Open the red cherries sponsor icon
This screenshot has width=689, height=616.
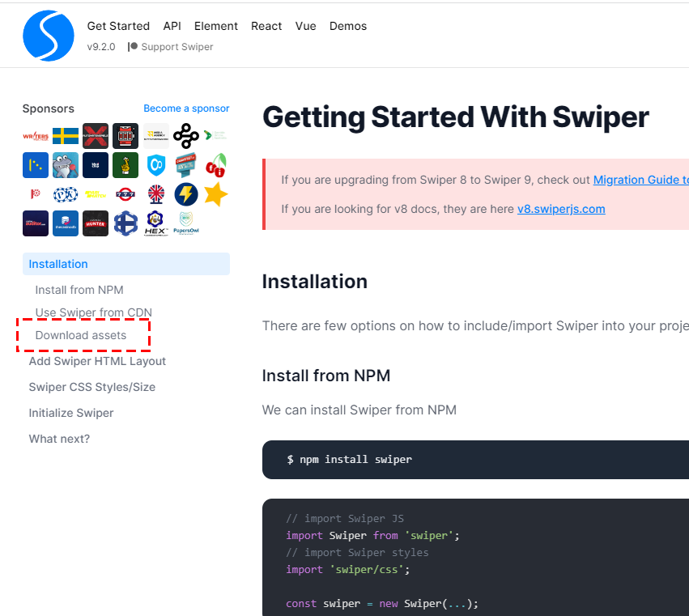(215, 165)
